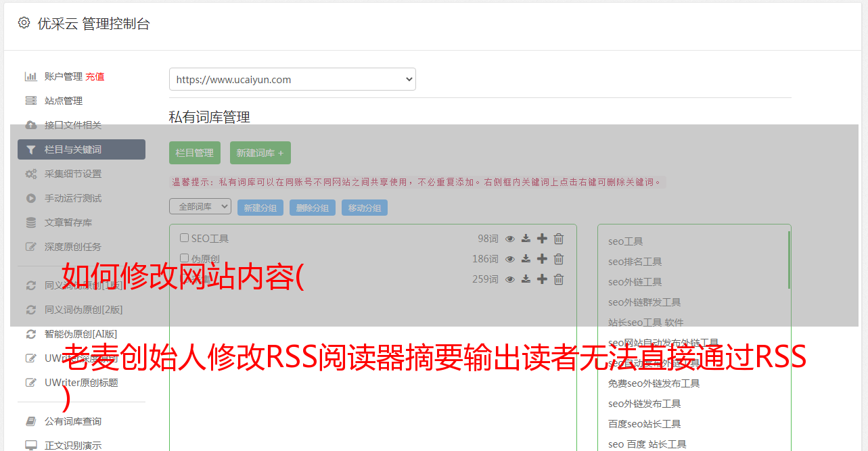The width and height of the screenshot is (868, 451).
Task: Click the 正文识别演示 monitor icon
Action: [31, 446]
